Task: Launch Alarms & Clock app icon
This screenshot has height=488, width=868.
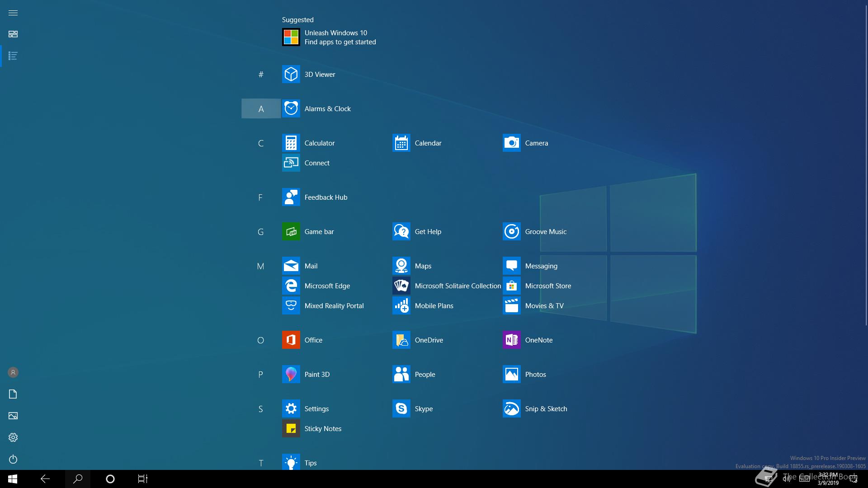Action: 291,108
